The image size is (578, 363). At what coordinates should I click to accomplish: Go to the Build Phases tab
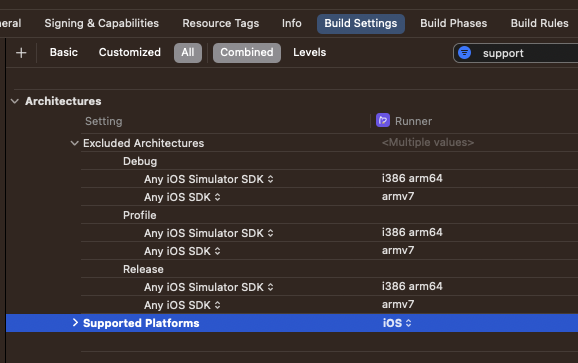tap(453, 23)
